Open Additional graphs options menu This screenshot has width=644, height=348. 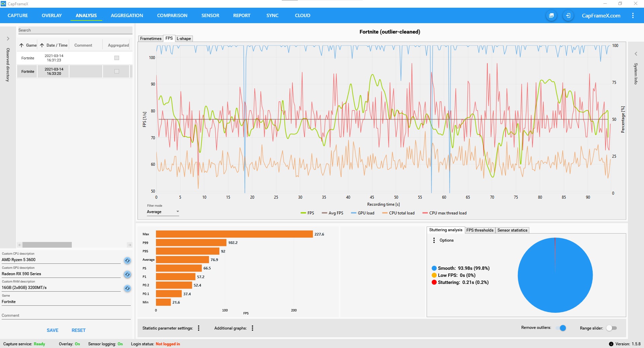click(252, 328)
